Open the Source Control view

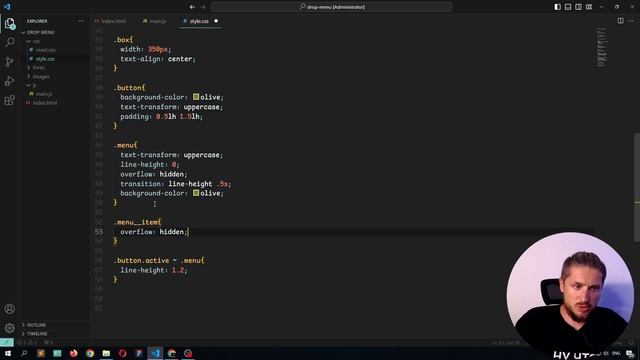(10, 62)
